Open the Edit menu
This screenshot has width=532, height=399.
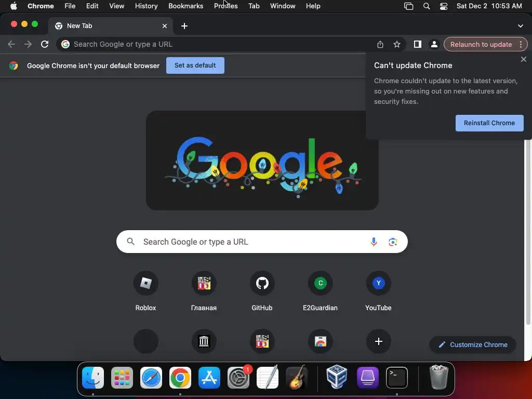(92, 6)
